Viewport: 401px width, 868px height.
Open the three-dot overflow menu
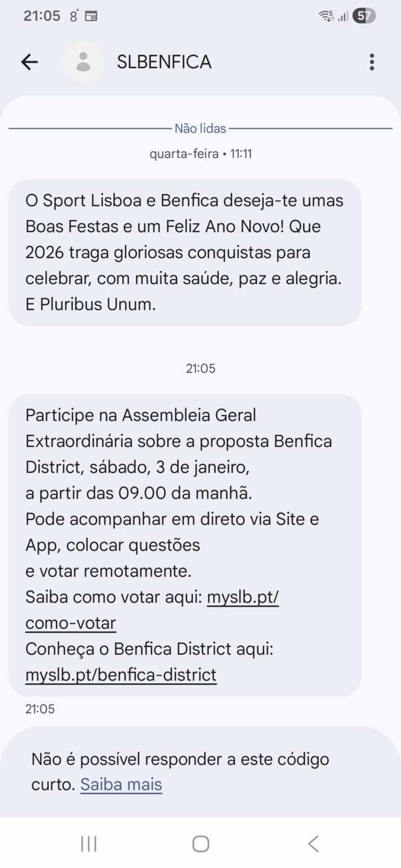click(372, 62)
